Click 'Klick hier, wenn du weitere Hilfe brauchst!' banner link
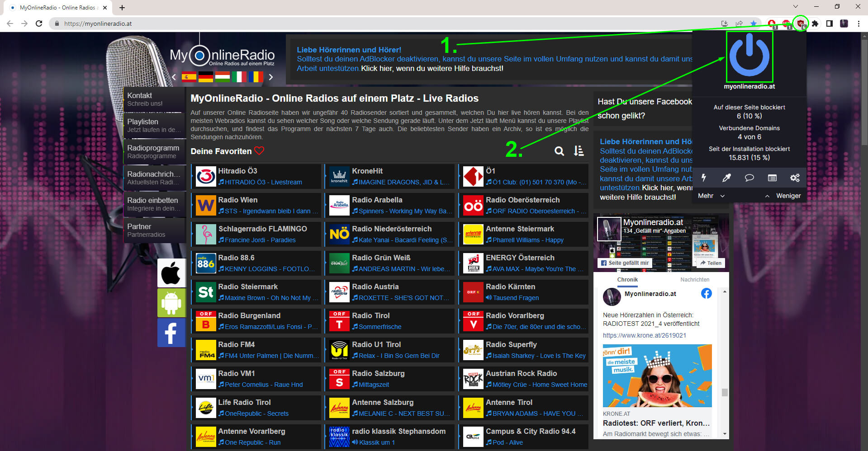Screen dimensions: 868x451 [432, 68]
